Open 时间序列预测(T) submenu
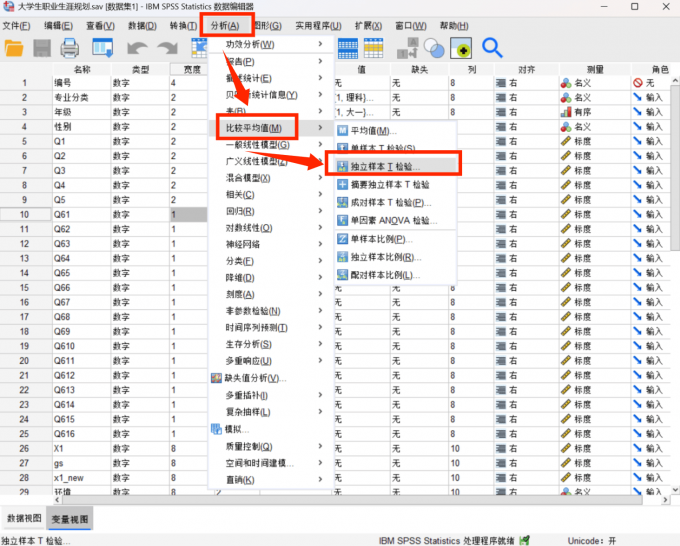This screenshot has width=680, height=546. pyautogui.click(x=271, y=327)
